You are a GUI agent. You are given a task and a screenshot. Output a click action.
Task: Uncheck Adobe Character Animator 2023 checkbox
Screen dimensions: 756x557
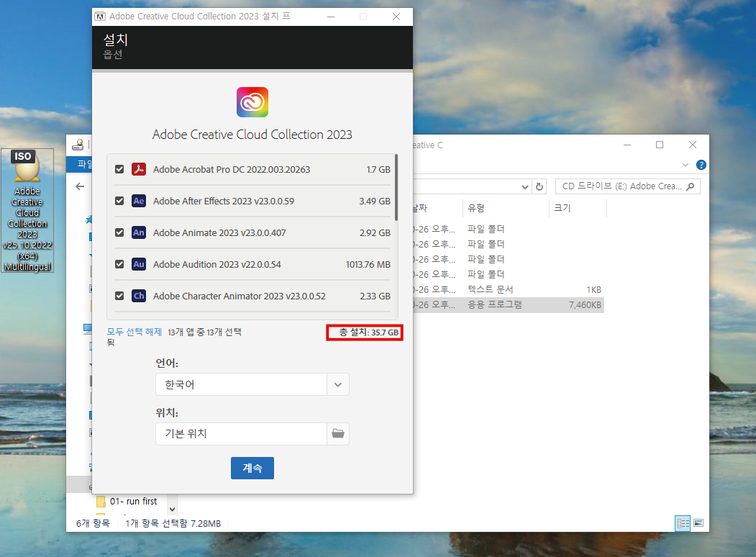point(119,296)
